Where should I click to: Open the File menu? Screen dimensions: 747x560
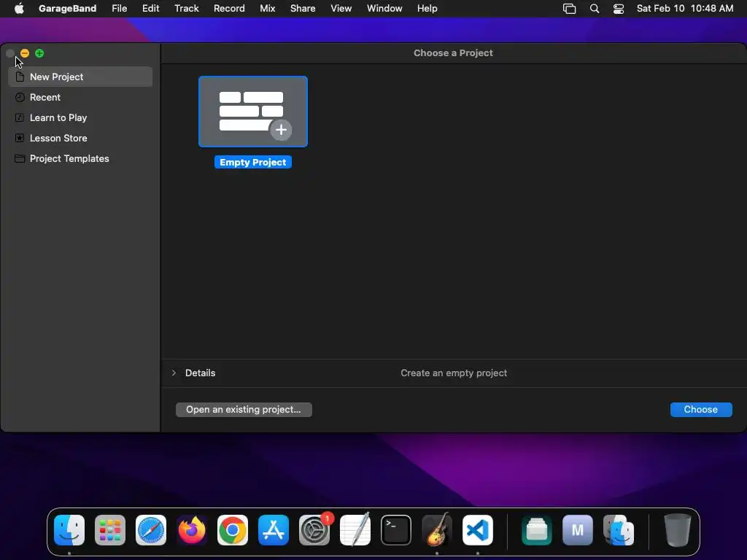[x=119, y=9]
